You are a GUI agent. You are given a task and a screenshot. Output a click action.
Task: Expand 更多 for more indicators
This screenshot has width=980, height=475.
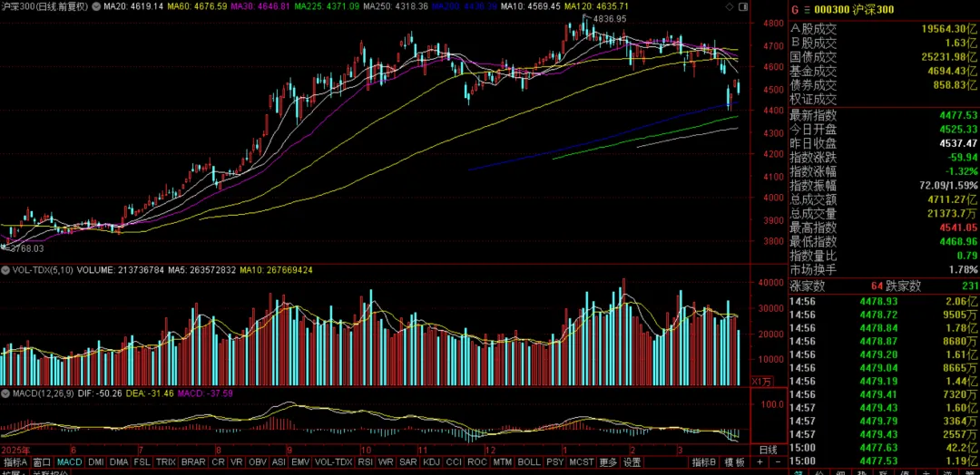[x=607, y=462]
